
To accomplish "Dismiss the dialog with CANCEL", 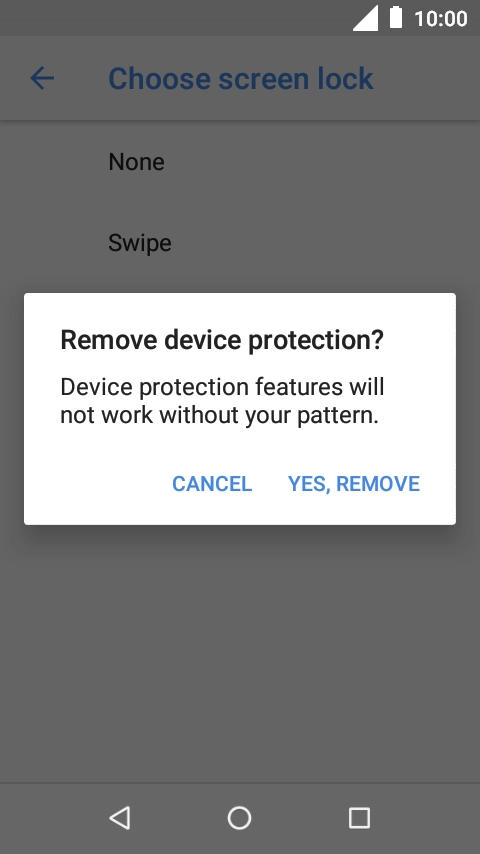I will 212,484.
